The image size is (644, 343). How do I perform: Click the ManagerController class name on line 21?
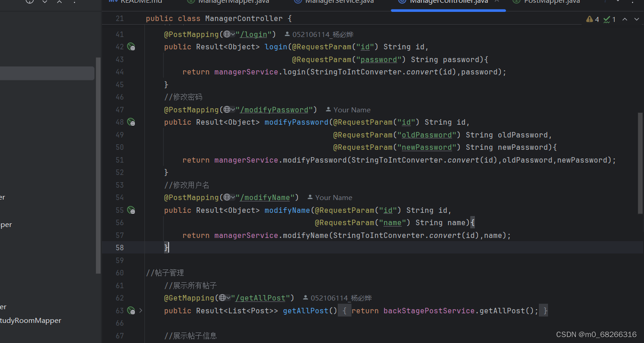pyautogui.click(x=244, y=18)
